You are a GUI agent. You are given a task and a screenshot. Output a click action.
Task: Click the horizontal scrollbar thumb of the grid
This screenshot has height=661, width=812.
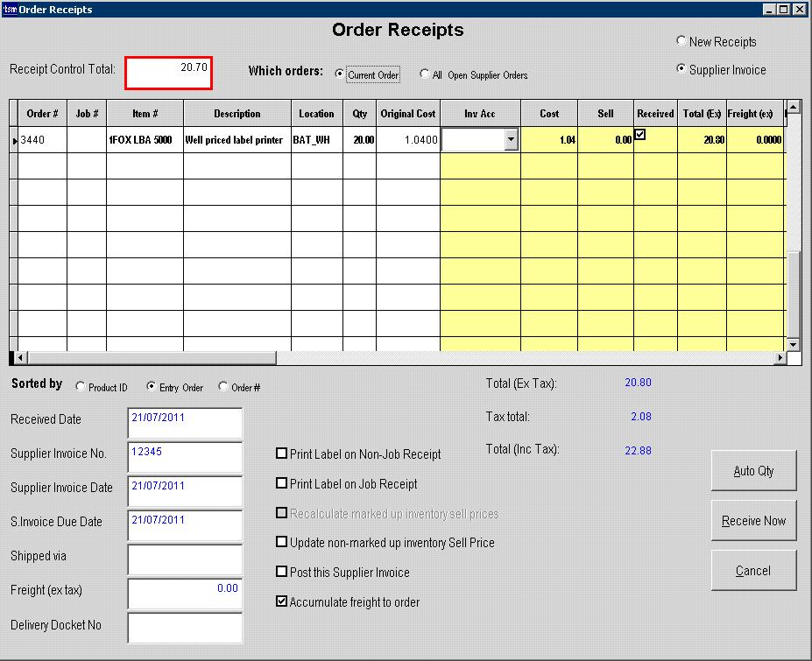pyautogui.click(x=152, y=357)
